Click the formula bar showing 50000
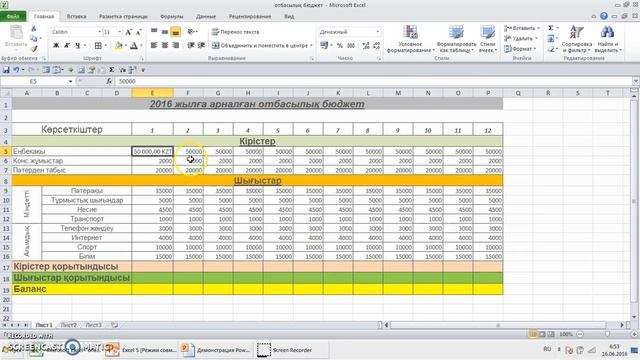The width and height of the screenshot is (640, 360). pos(373,81)
